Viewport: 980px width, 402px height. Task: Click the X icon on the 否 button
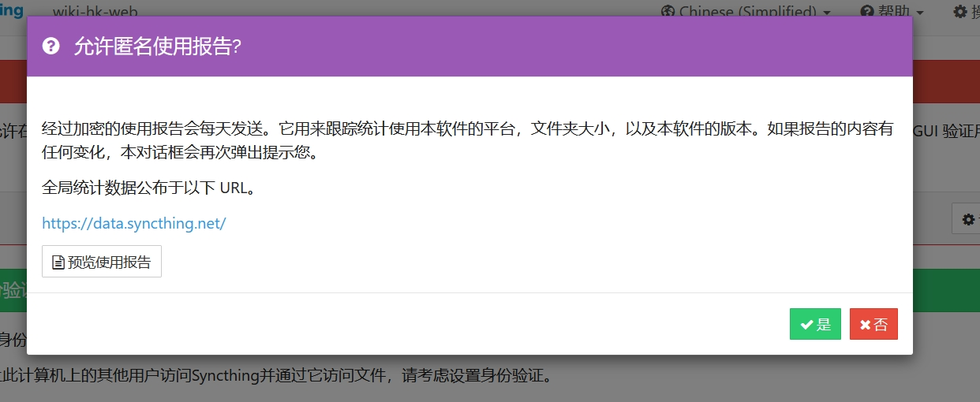866,325
